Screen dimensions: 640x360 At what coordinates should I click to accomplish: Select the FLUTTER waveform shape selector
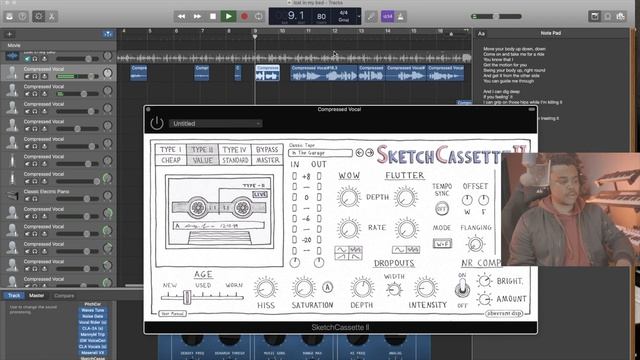pos(406,249)
